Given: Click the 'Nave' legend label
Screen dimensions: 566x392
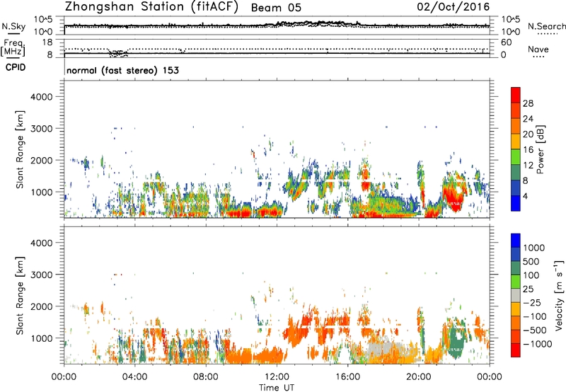Looking at the screenshot, I should 538,50.
